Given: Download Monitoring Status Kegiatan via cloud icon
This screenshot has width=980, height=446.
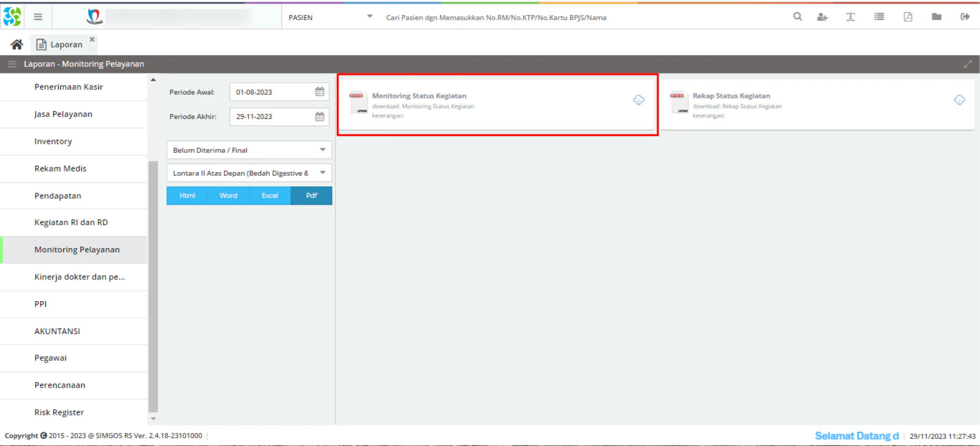Looking at the screenshot, I should (638, 100).
